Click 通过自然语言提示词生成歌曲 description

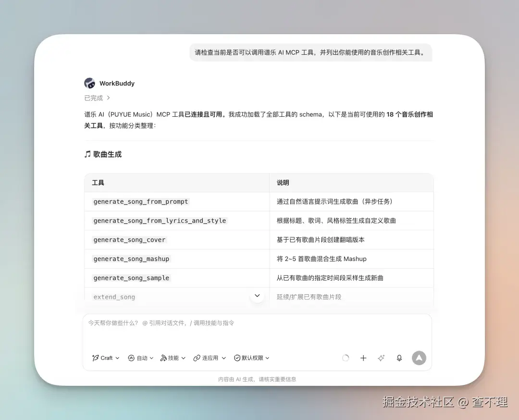[x=334, y=201]
